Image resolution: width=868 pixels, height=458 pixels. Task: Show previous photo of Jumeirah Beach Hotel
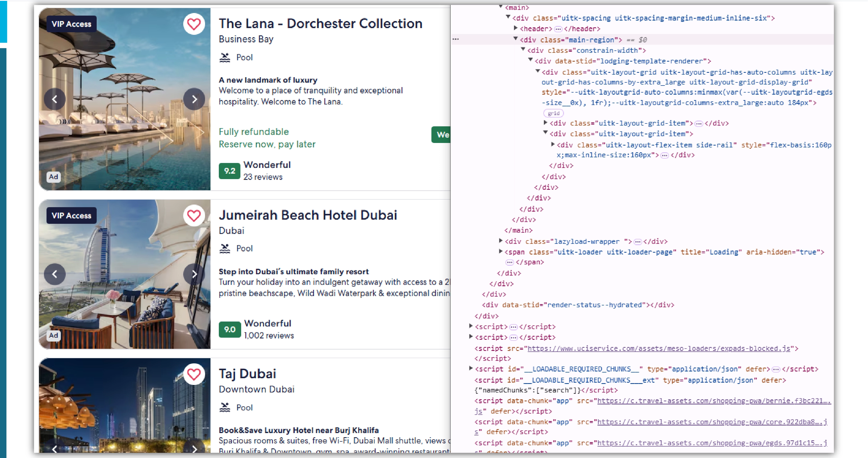tap(55, 274)
